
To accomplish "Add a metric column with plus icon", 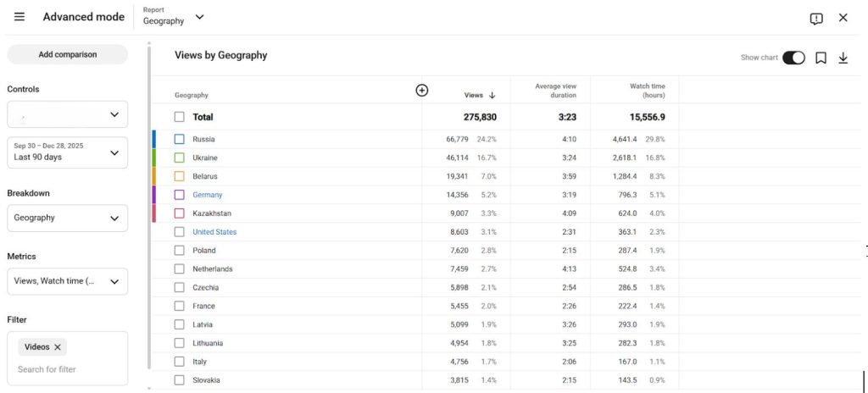I will click(x=422, y=91).
